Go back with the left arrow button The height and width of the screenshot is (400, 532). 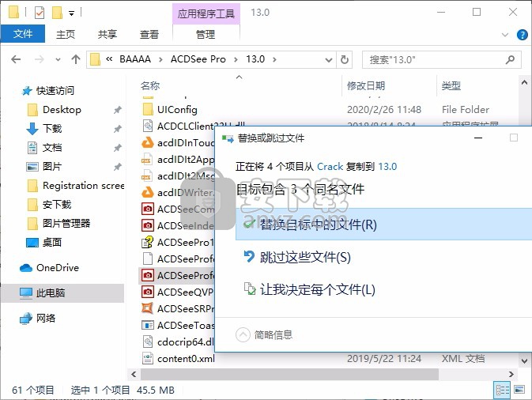[x=16, y=59]
